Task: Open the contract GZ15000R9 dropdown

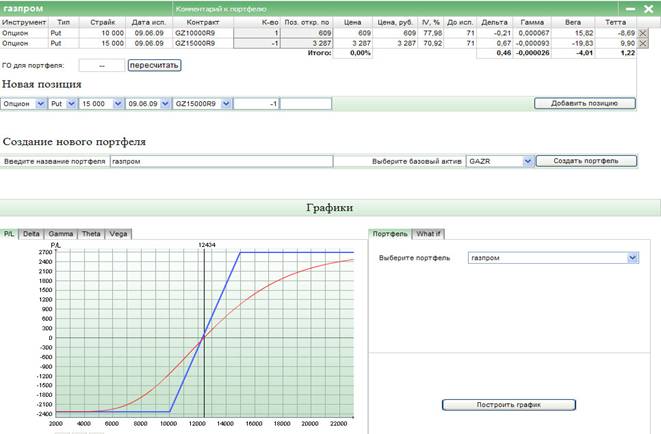Action: pos(226,103)
